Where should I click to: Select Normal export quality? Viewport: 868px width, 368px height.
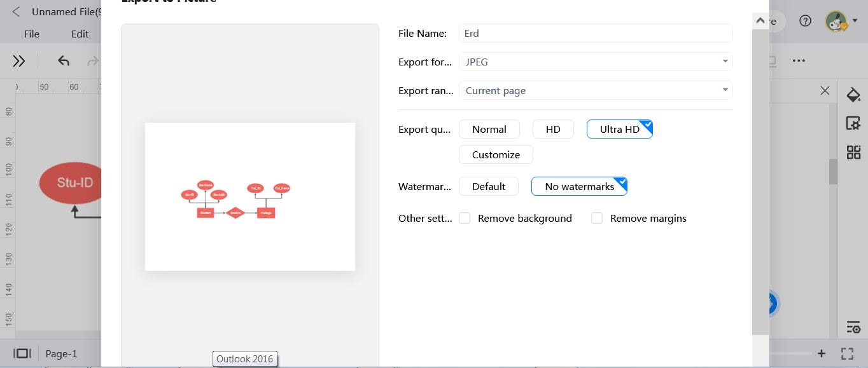click(x=489, y=129)
